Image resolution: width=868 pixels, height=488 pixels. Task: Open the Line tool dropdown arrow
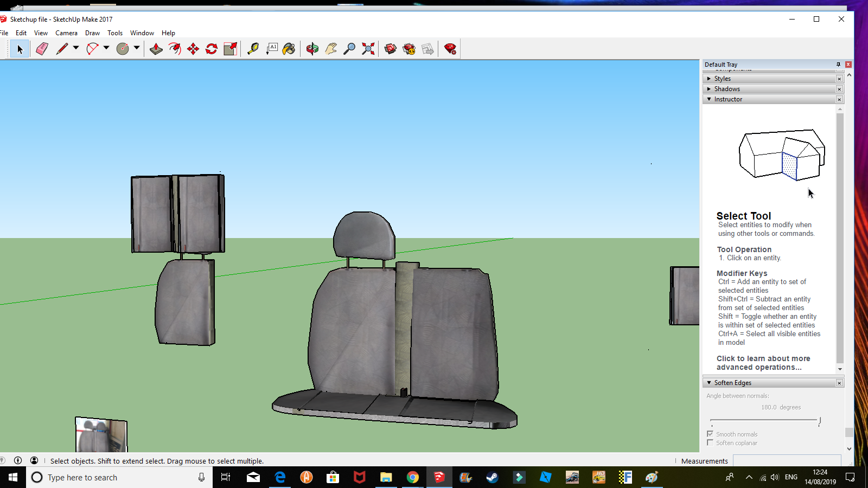76,48
